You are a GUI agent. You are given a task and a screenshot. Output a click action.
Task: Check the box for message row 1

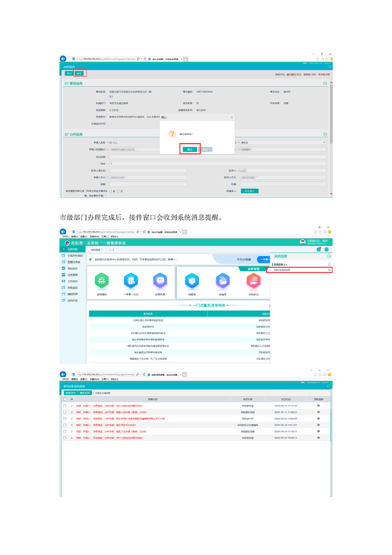65,406
